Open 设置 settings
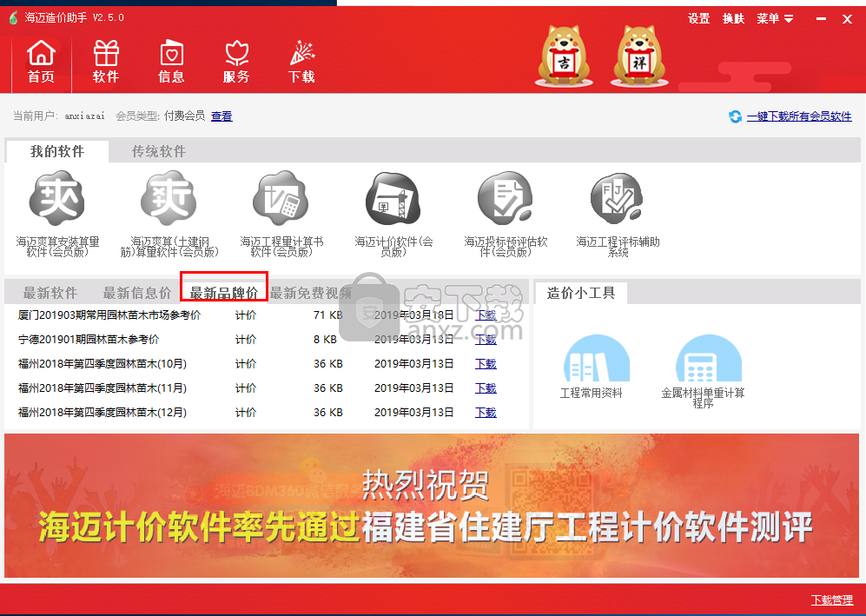This screenshot has height=616, width=866. coord(698,19)
